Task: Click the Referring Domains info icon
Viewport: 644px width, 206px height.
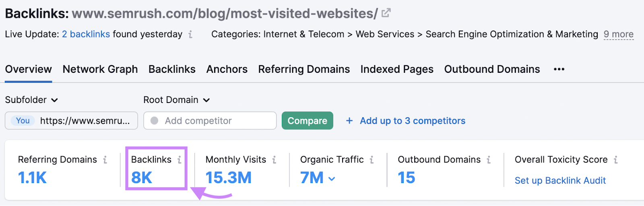Action: point(105,160)
